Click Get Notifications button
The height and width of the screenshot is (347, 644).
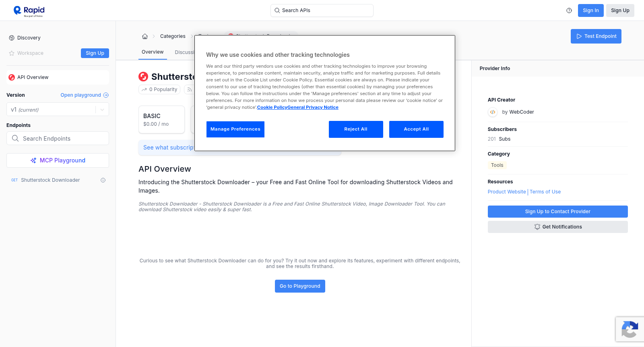coord(558,227)
